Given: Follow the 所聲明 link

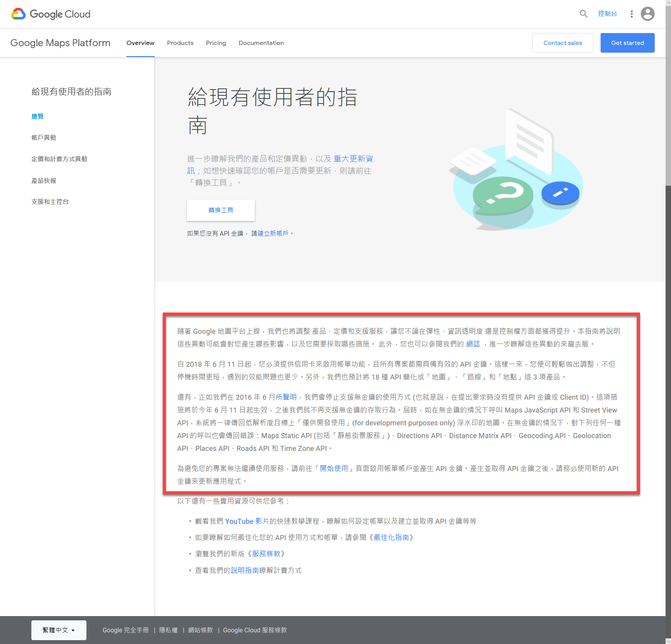Looking at the screenshot, I should point(286,397).
